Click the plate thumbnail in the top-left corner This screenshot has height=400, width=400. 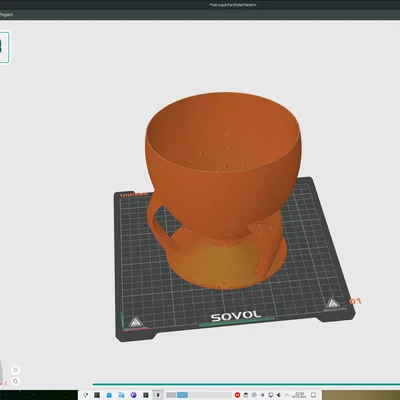pos(4,47)
